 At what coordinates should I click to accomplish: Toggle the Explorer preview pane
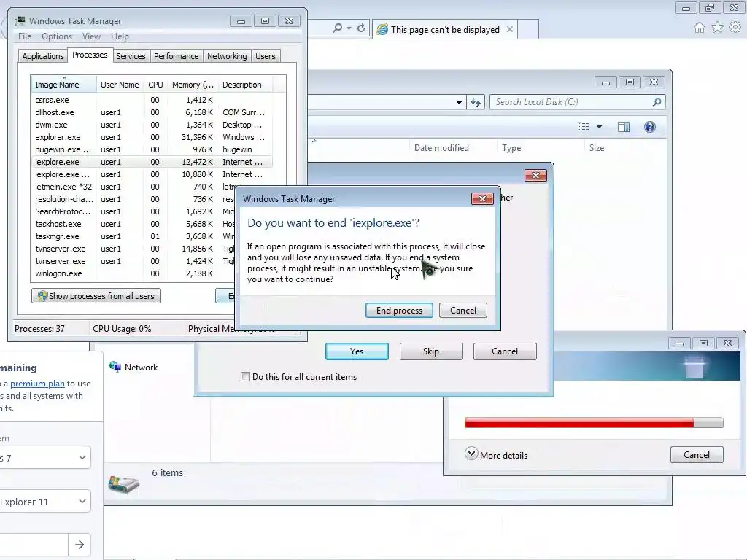coord(624,127)
